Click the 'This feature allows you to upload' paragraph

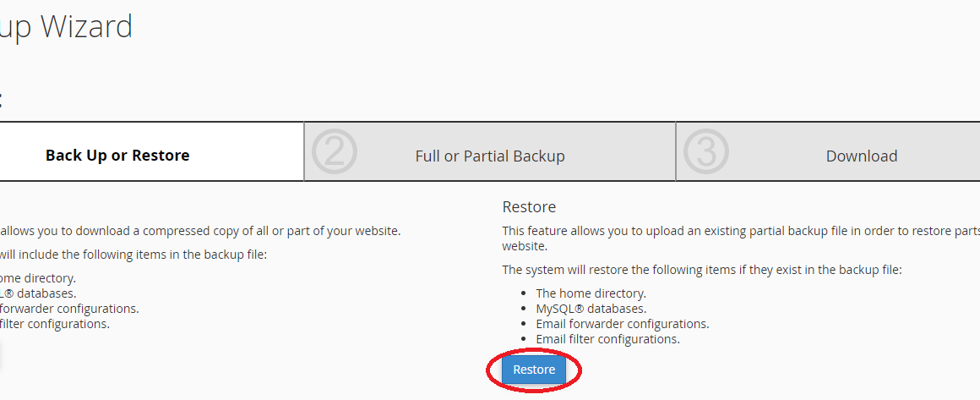pos(741,238)
